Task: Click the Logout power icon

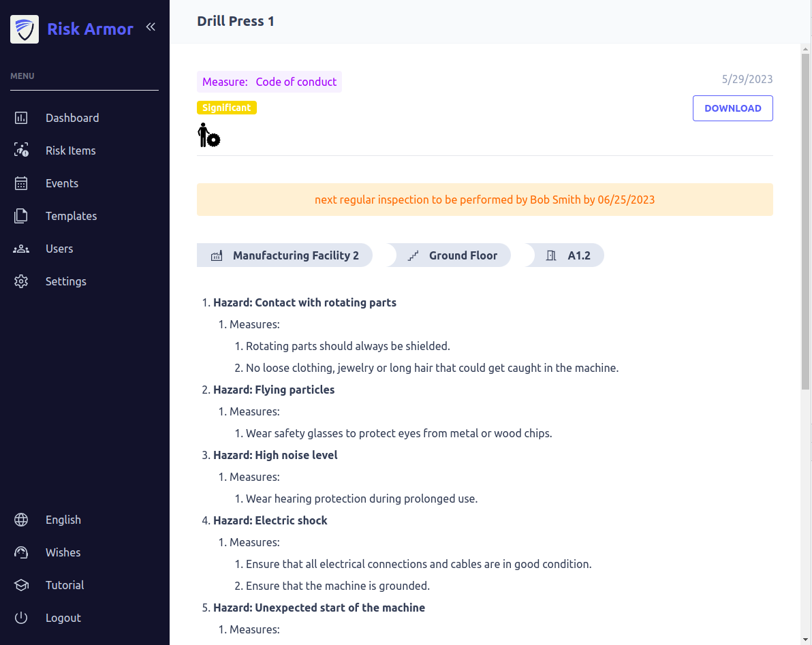Action: 21,618
